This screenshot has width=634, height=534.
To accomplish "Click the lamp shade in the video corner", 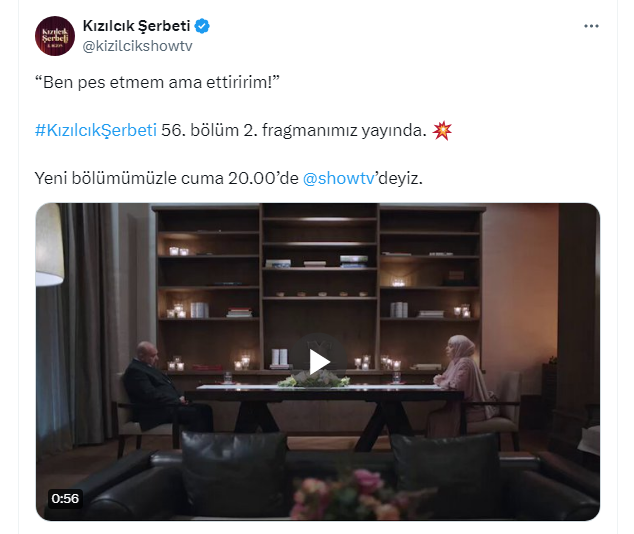I will coord(49,245).
